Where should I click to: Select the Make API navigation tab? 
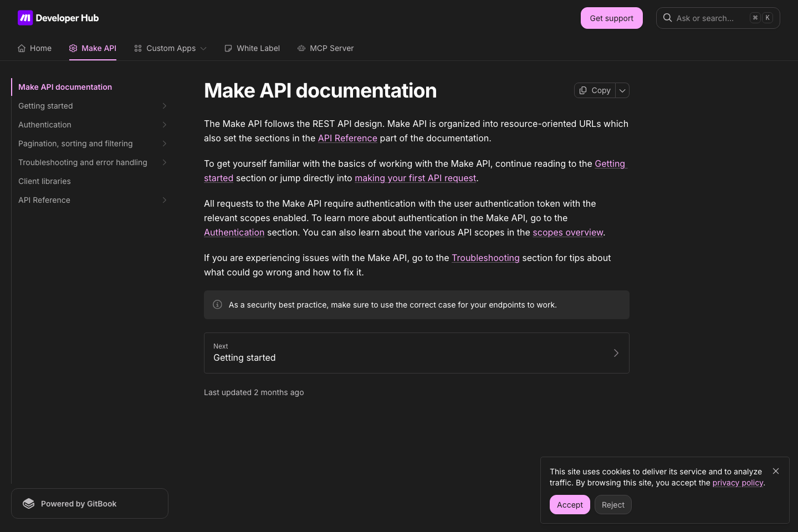pyautogui.click(x=99, y=48)
